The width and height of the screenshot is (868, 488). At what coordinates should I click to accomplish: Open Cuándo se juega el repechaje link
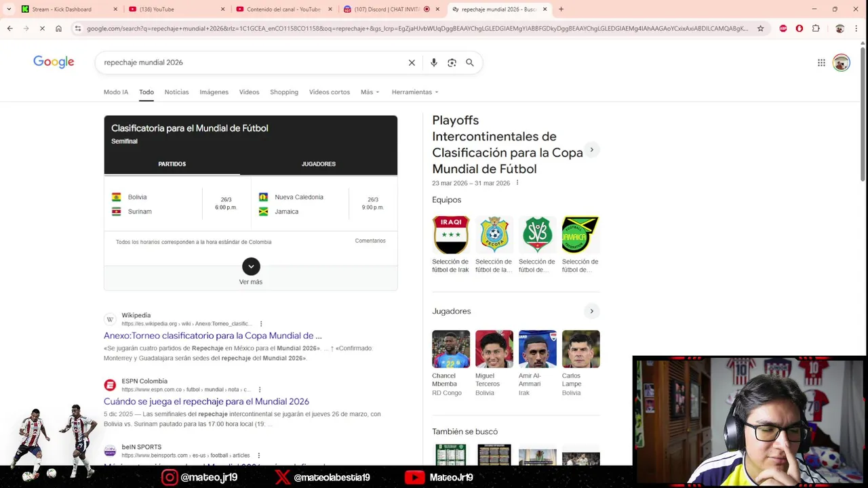(x=206, y=401)
